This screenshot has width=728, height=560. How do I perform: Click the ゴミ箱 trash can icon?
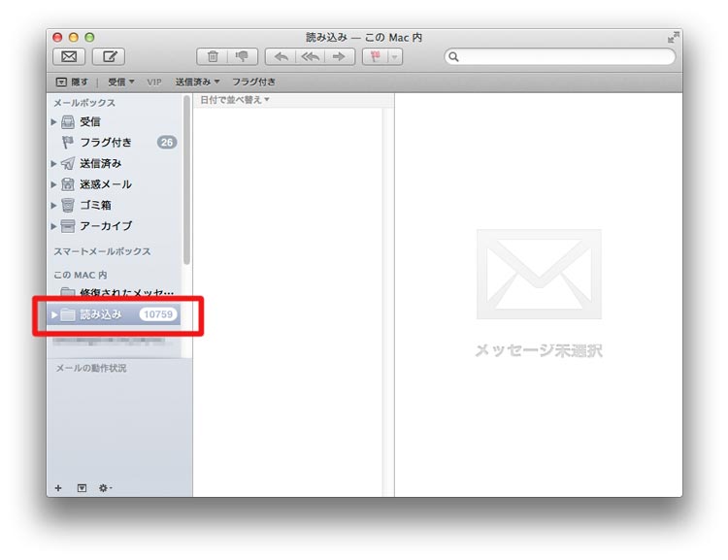tap(68, 205)
